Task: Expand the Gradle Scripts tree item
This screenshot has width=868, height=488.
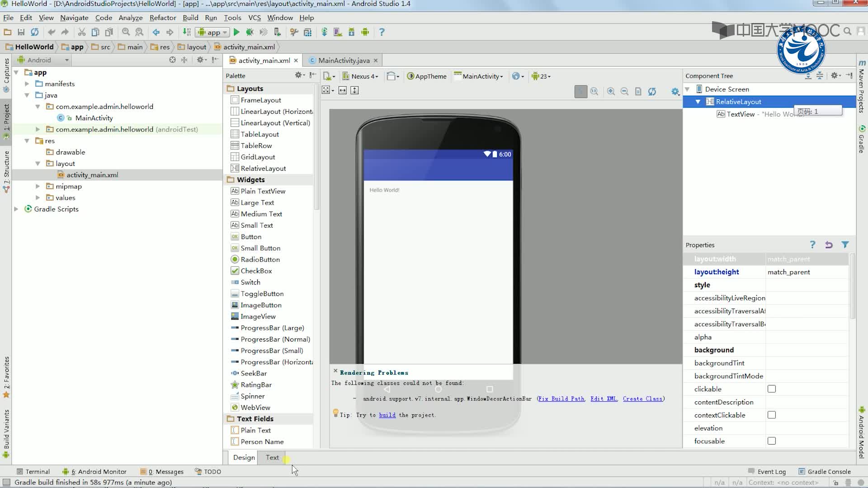Action: [15, 209]
